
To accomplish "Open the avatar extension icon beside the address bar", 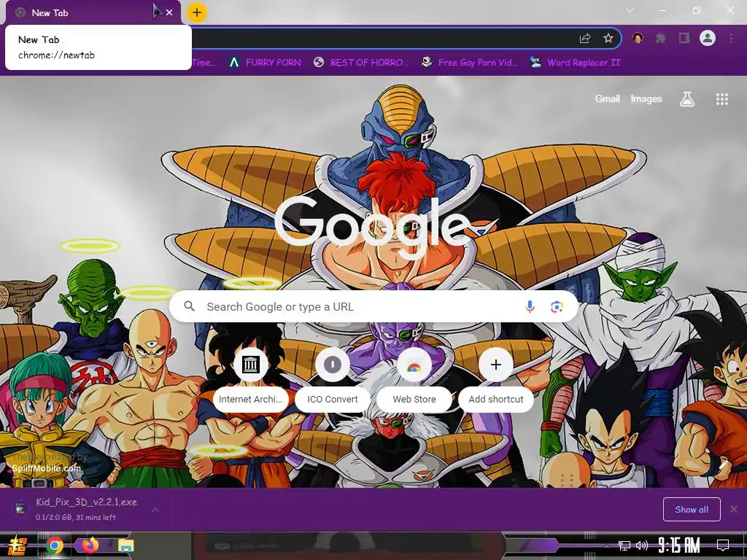I will click(x=638, y=38).
